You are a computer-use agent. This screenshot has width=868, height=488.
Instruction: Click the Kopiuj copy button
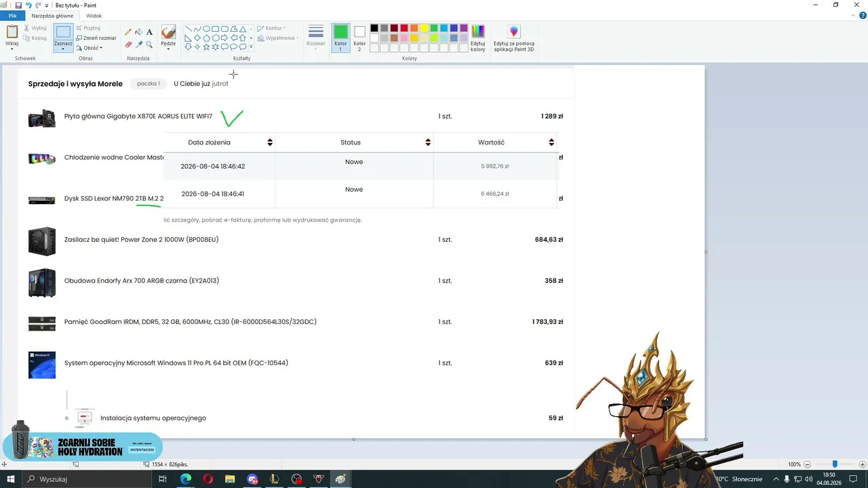(x=35, y=38)
